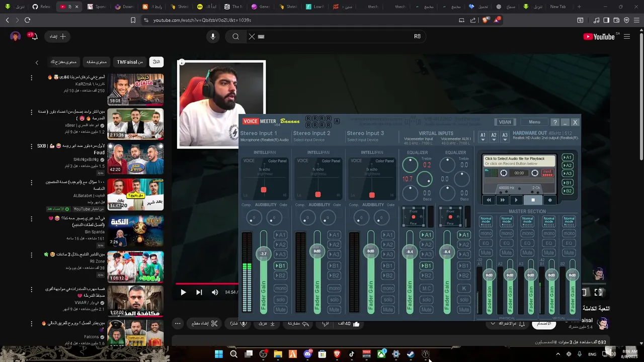Skip to next YouTube video
Image resolution: width=644 pixels, height=362 pixels.
pos(199,292)
